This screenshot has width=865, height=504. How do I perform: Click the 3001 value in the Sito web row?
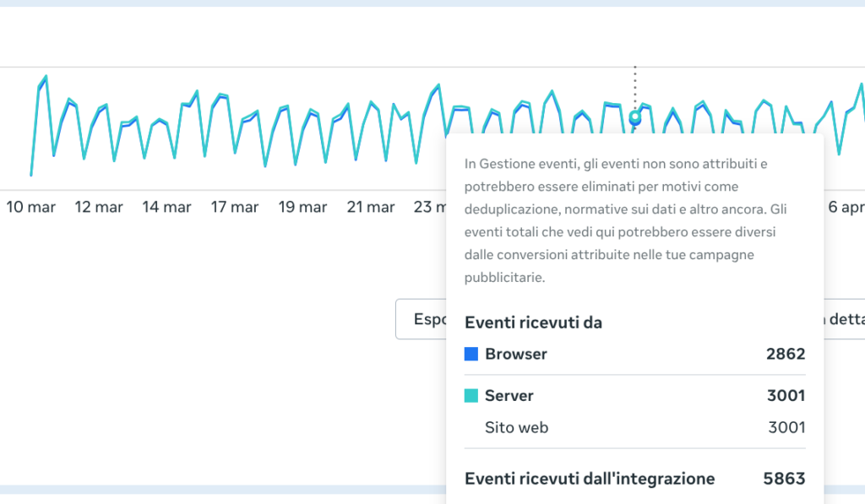pos(786,427)
